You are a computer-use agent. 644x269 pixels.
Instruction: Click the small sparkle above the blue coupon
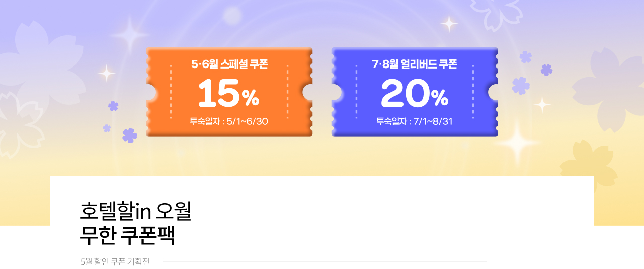coord(449,23)
